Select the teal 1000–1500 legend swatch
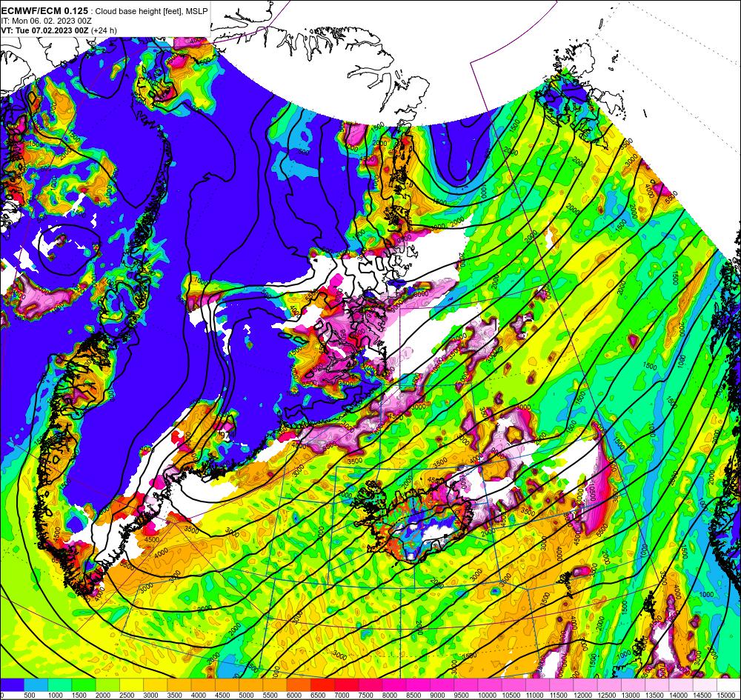Viewport: 741px width, 700px height. click(x=60, y=685)
